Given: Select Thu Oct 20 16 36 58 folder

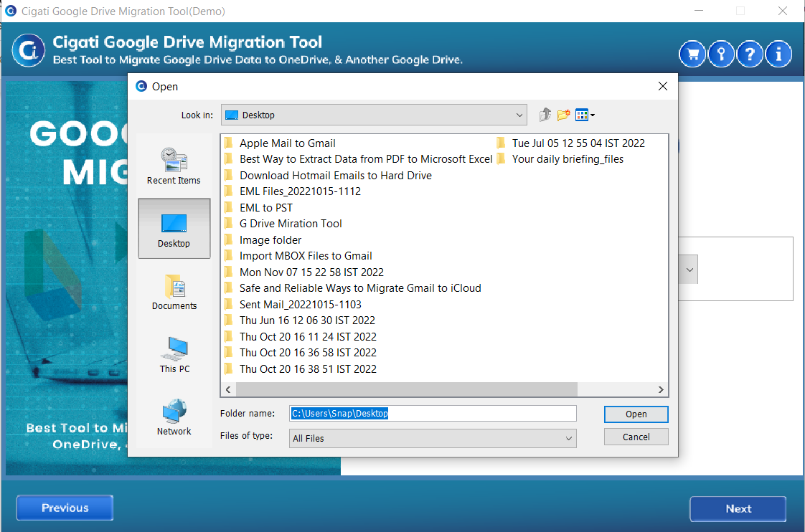Looking at the screenshot, I should [301, 353].
